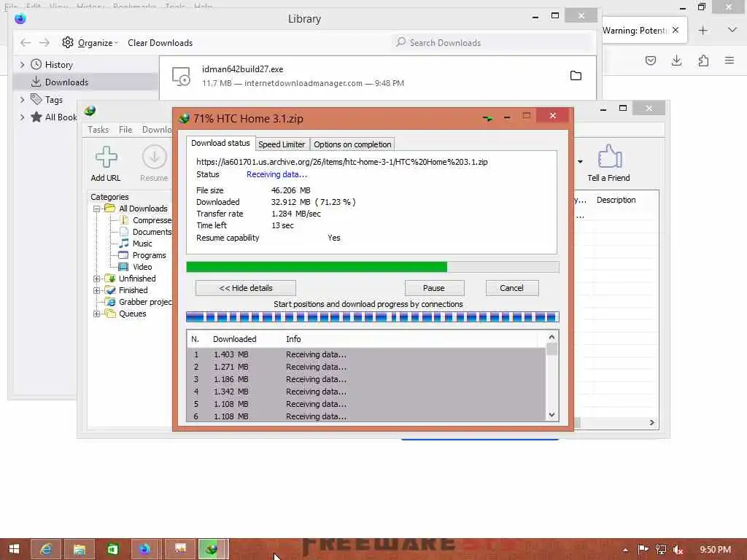747x560 pixels.
Task: Click the muted volume icon in tray
Action: (678, 550)
